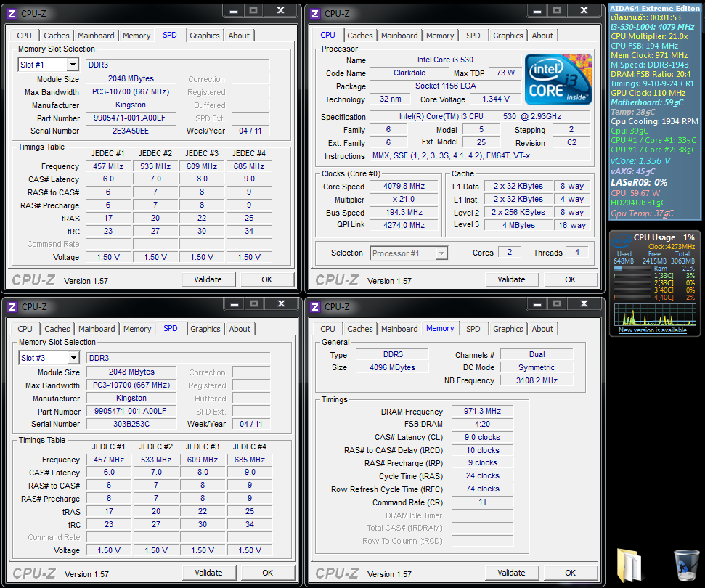The width and height of the screenshot is (705, 588).
Task: Click the CPU-Z icon in the top-right CPU window title bar
Action: coord(315,14)
